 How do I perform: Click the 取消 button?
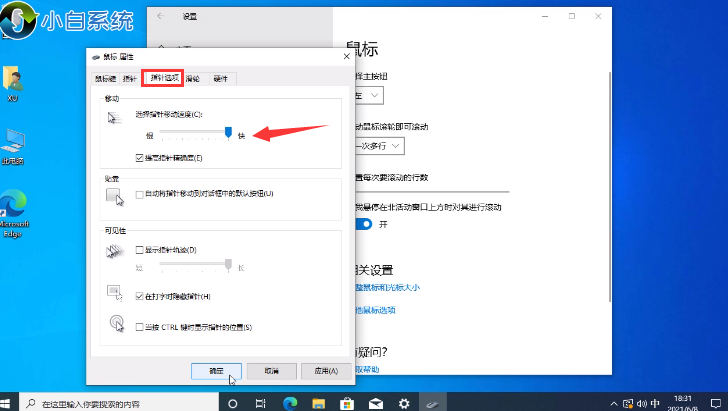pos(271,370)
